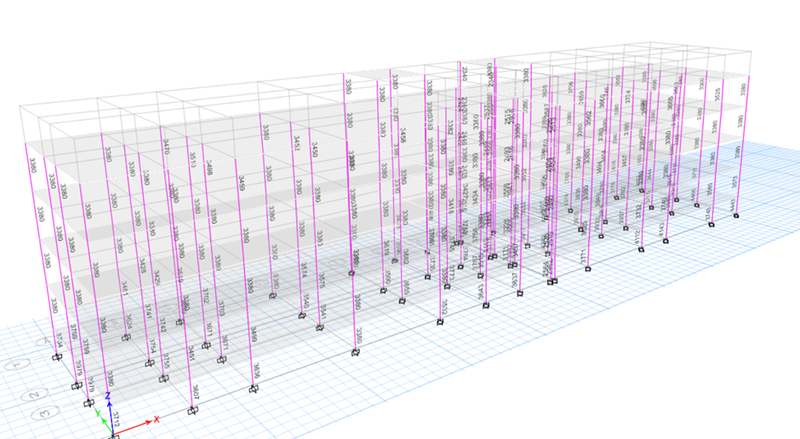The image size is (800, 439).
Task: Select column value 3498
Action: click(208, 167)
